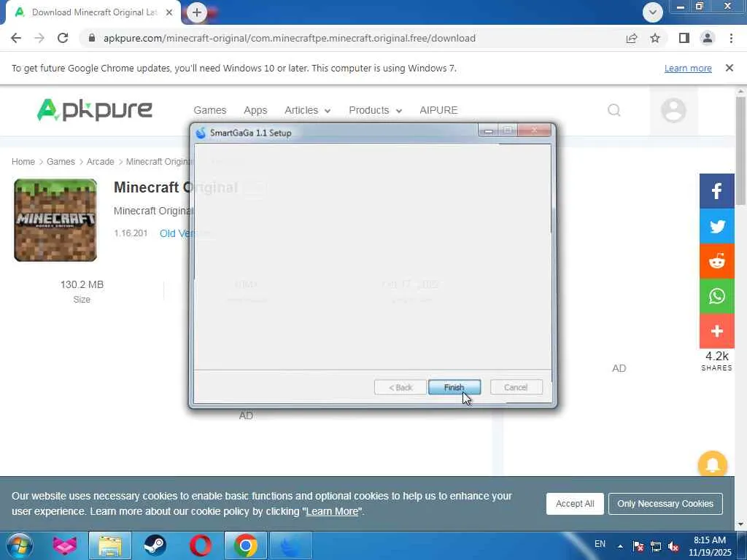Click the Back button in SmartGaGa Setup

point(400,387)
